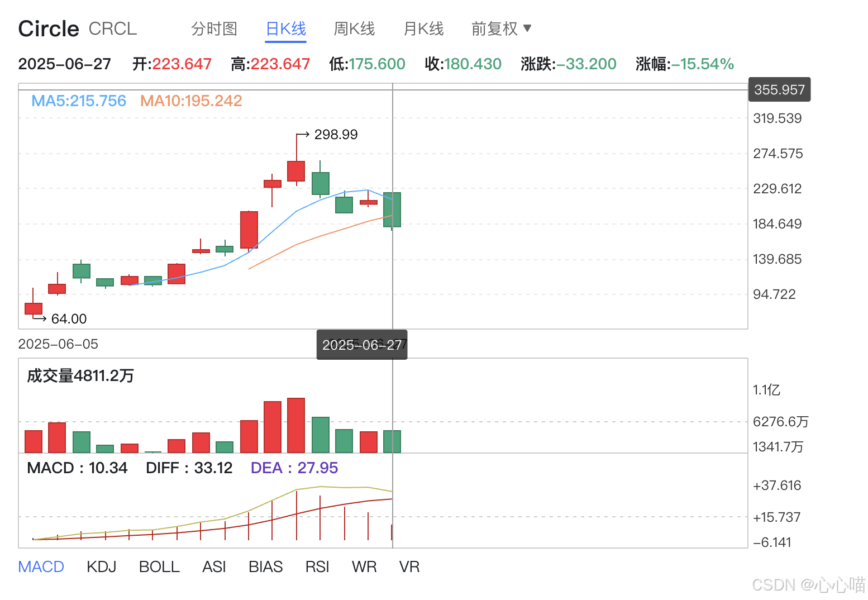Click the 139.685 price axis label
Viewport: 868px width, 600px height.
pyautogui.click(x=777, y=259)
